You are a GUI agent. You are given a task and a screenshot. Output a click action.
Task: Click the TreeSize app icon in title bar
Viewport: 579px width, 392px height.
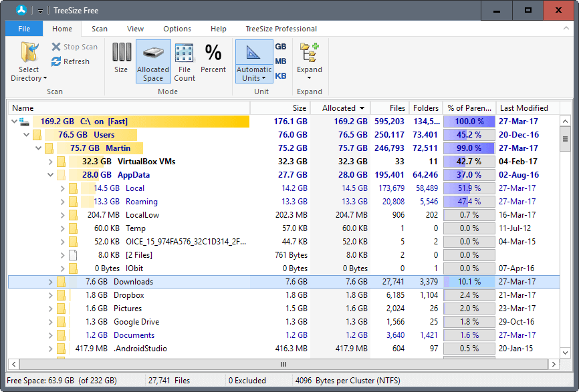click(21, 10)
